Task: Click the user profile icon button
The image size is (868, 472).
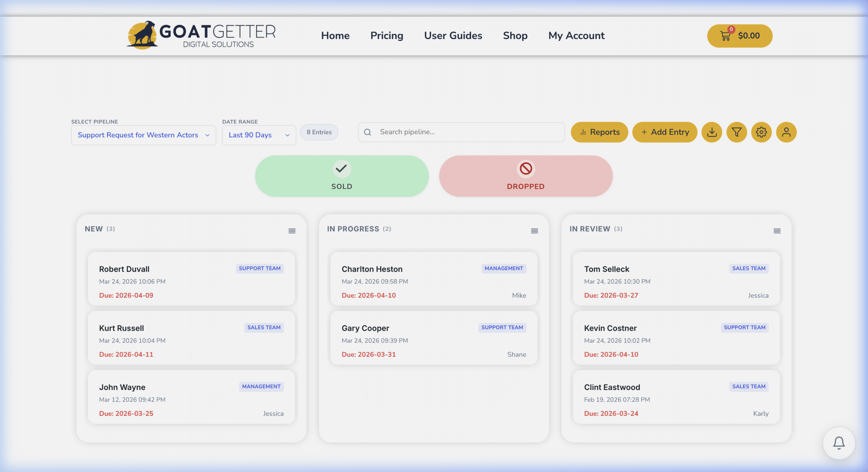Action: pos(786,132)
